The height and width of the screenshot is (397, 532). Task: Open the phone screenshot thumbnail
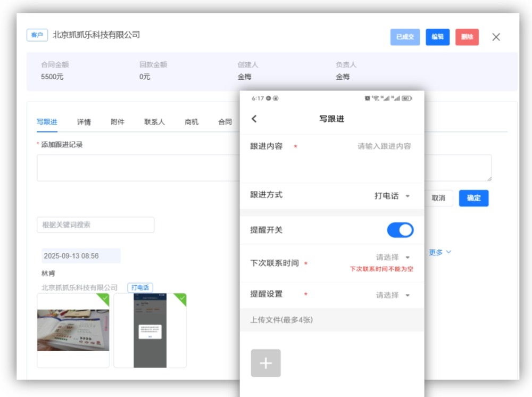(x=150, y=330)
